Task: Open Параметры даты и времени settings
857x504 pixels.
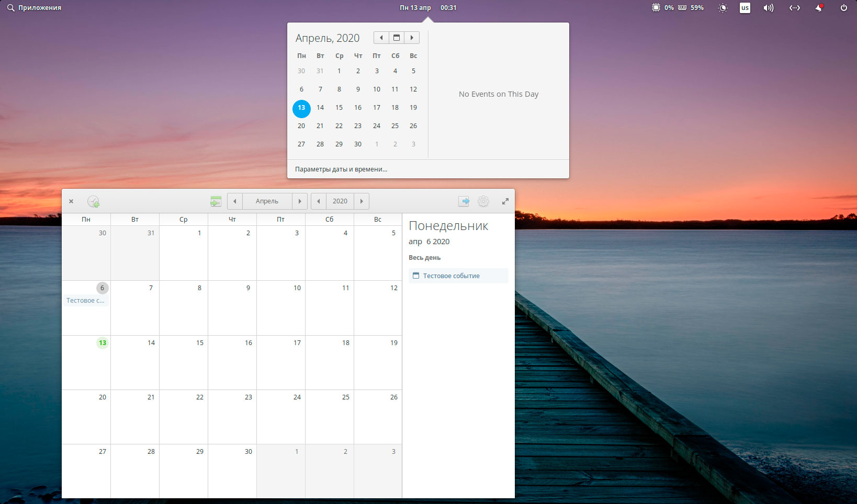Action: [x=341, y=169]
